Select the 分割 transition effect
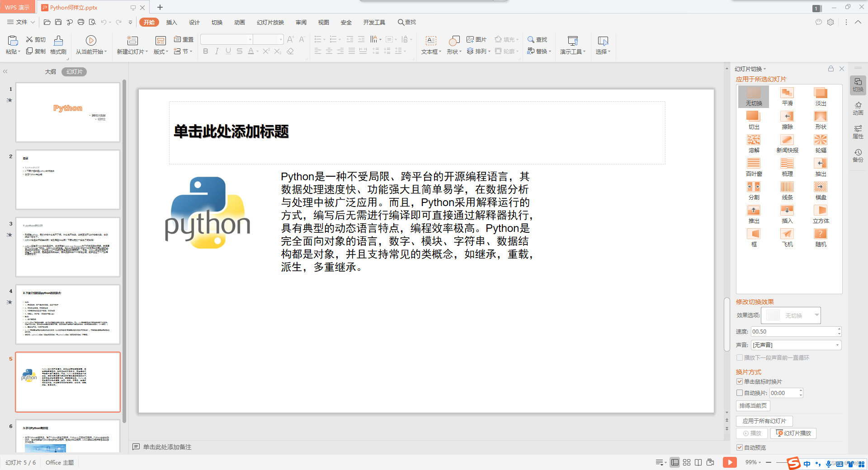868x470 pixels. (754, 191)
